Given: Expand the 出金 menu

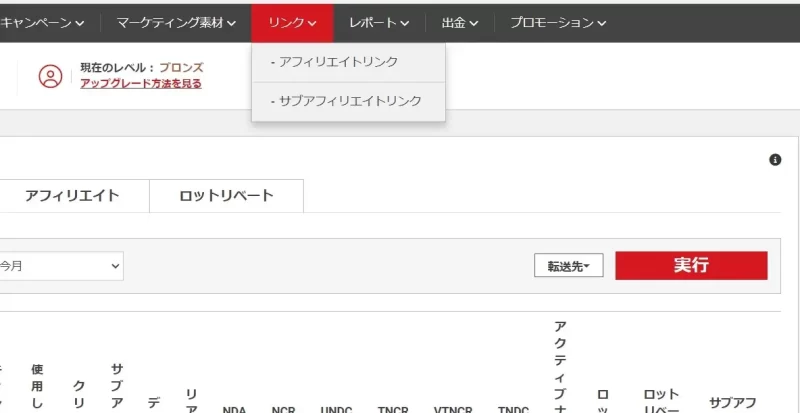Looking at the screenshot, I should pos(460,22).
